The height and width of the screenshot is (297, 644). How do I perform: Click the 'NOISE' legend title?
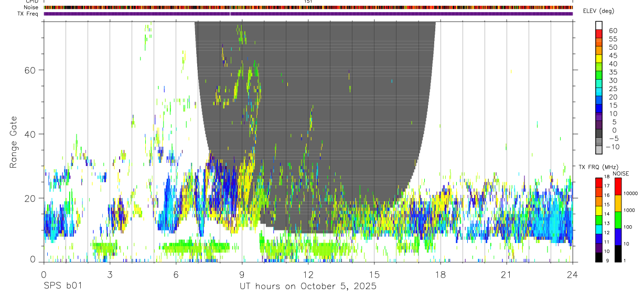pyautogui.click(x=621, y=173)
